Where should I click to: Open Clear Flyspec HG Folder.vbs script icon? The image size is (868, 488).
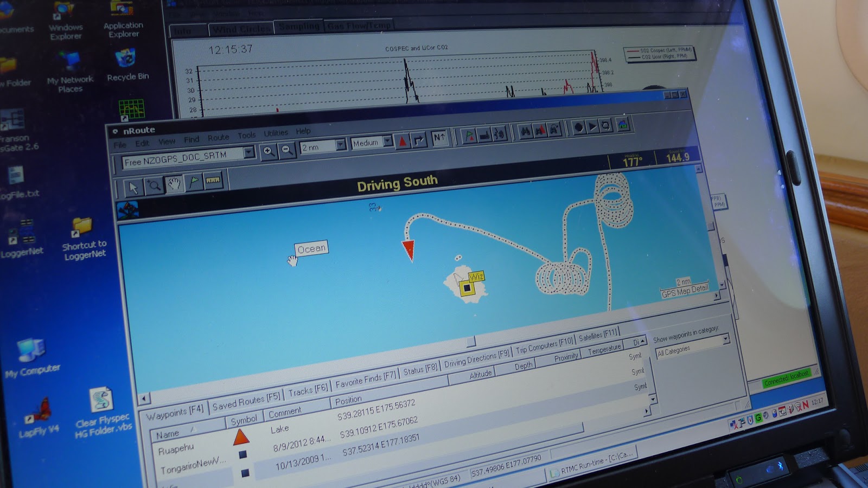103,414
